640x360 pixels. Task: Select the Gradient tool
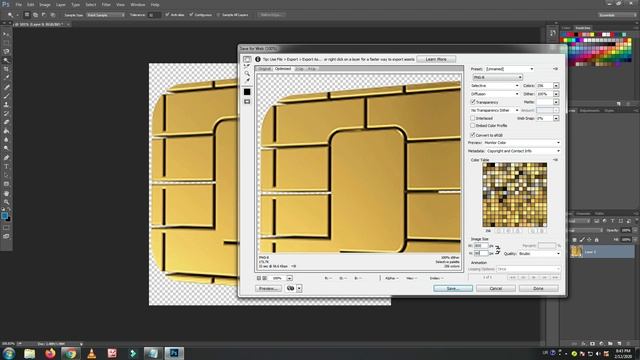coord(6,131)
